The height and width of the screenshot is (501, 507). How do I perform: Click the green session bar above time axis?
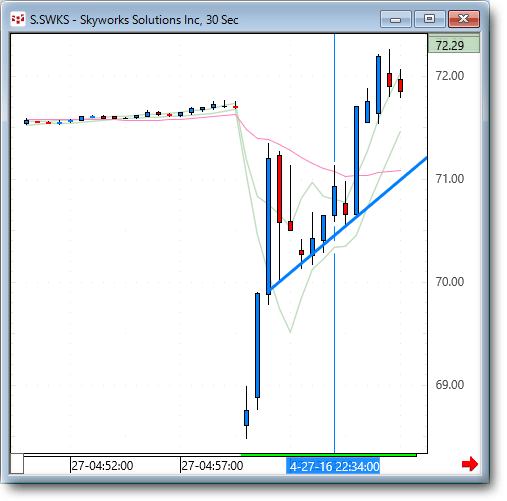[328, 455]
